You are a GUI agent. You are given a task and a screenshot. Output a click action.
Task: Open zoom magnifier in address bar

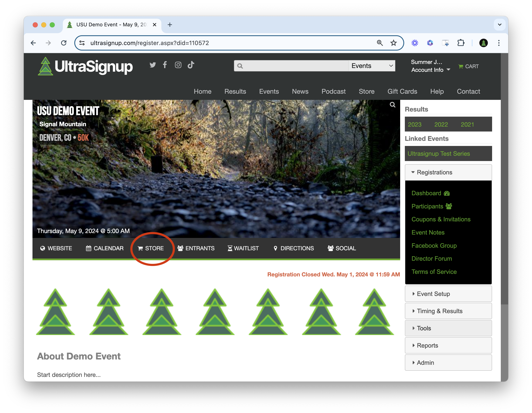pyautogui.click(x=380, y=43)
